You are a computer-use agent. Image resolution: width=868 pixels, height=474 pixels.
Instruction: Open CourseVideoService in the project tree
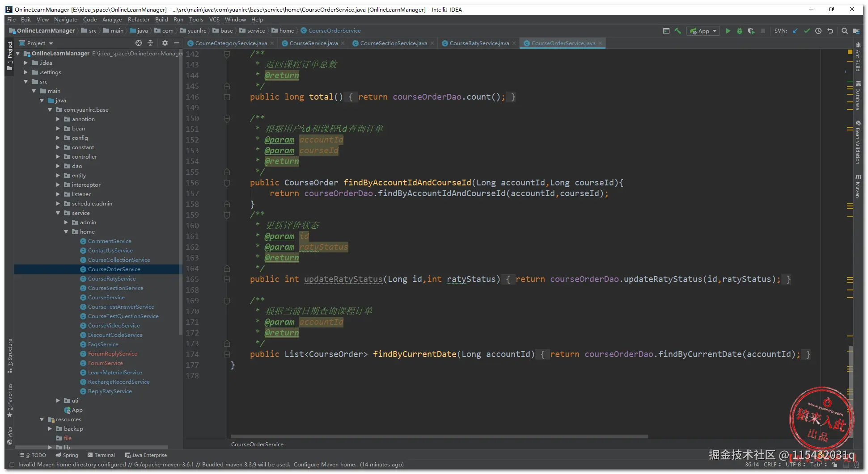pos(114,326)
